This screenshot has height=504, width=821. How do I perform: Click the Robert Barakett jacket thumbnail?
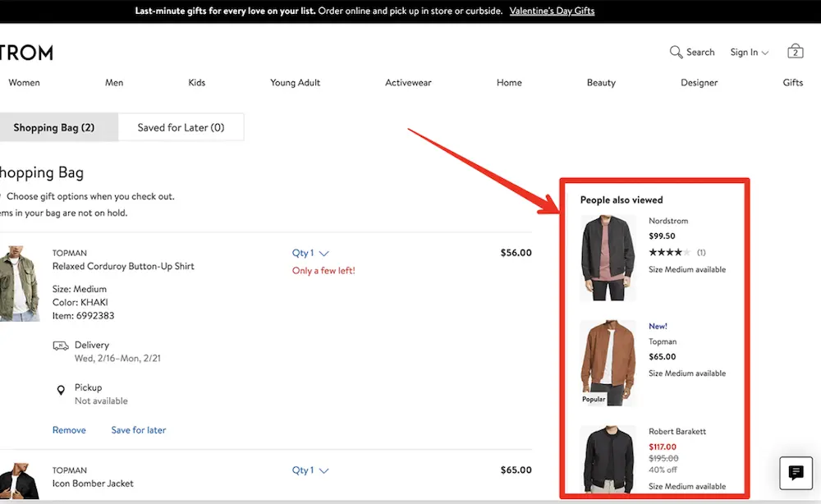pyautogui.click(x=608, y=460)
